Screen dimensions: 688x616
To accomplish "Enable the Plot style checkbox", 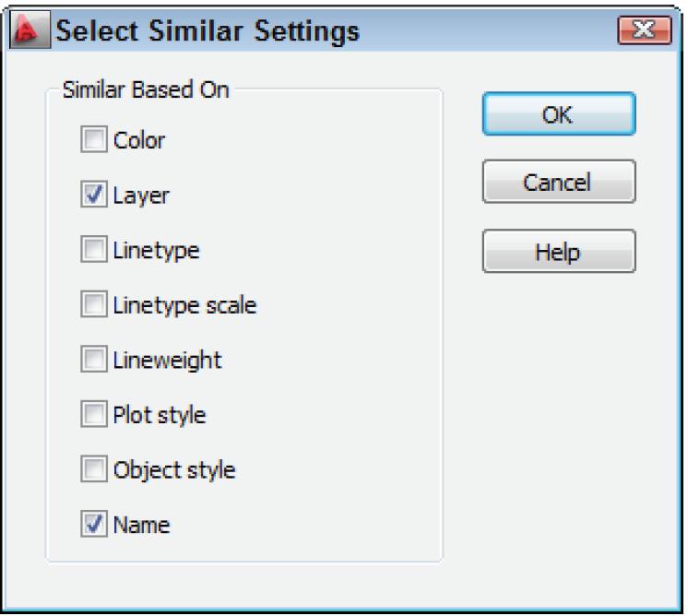I will [94, 415].
